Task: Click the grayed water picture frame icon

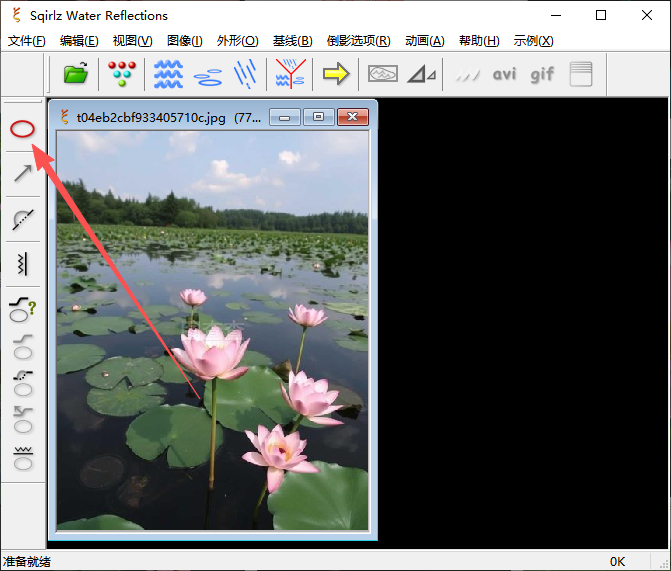Action: [383, 74]
